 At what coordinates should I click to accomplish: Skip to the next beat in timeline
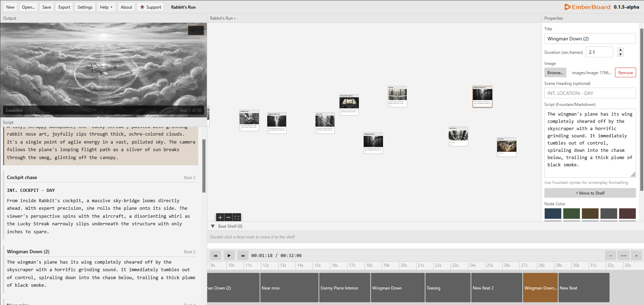point(243,256)
